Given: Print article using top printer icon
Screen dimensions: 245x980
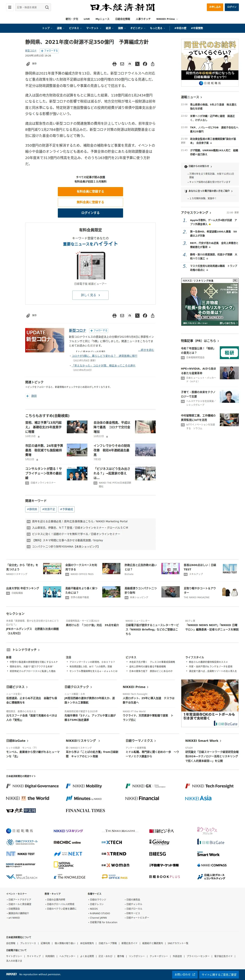Looking at the screenshot, I should 114,64.
